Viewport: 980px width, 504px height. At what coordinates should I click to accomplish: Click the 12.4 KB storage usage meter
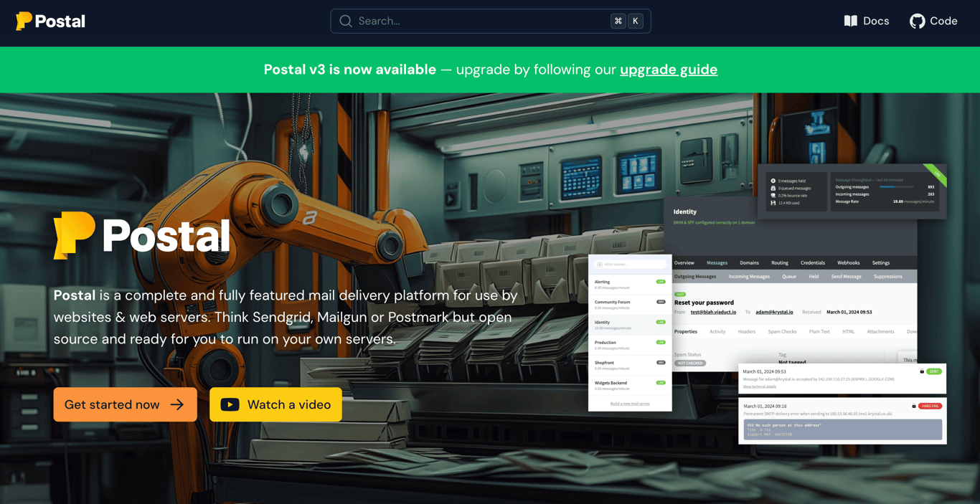click(786, 203)
